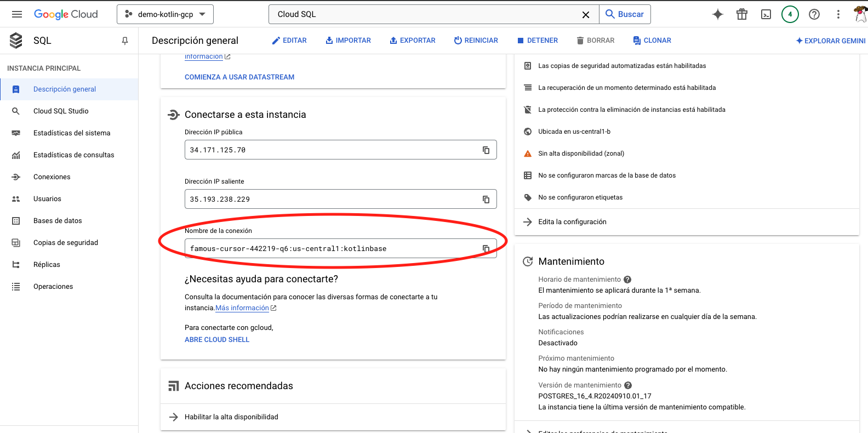Go to Usuarios in the sidebar

[69, 199]
